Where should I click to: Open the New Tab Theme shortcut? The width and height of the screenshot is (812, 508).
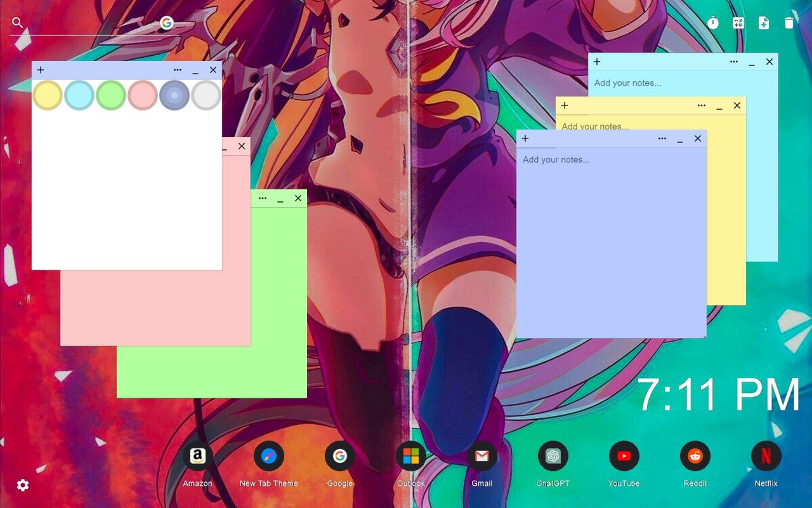tap(269, 456)
